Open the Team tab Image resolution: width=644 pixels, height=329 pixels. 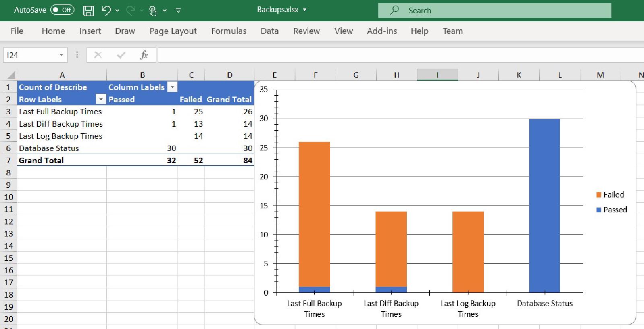[453, 31]
